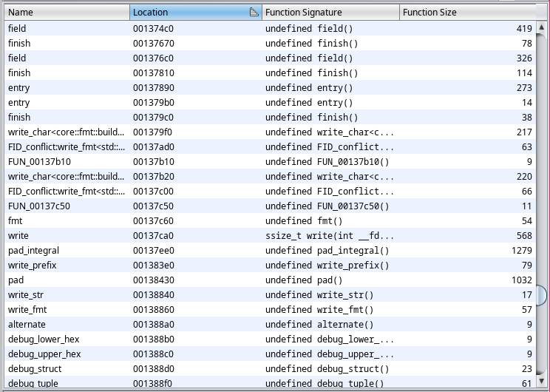550x392 pixels.
Task: Click address 001374c0 in Location column
Action: pos(154,28)
